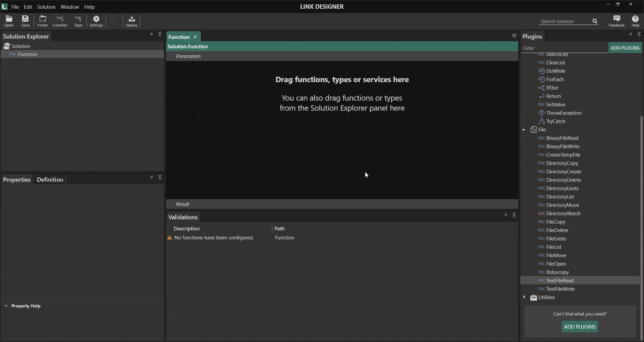The image size is (644, 342).
Task: Click the Plugins panel scrollbar
Action: coord(642,228)
